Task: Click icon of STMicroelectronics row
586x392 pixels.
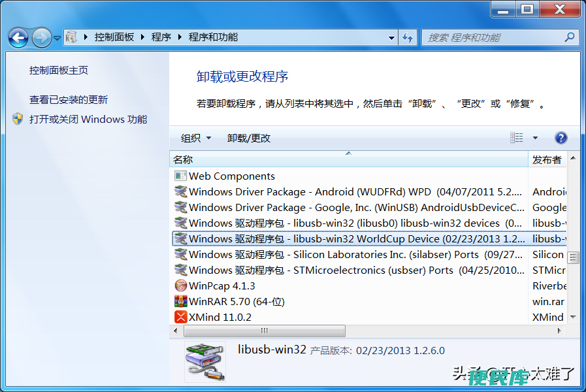Action: [180, 270]
